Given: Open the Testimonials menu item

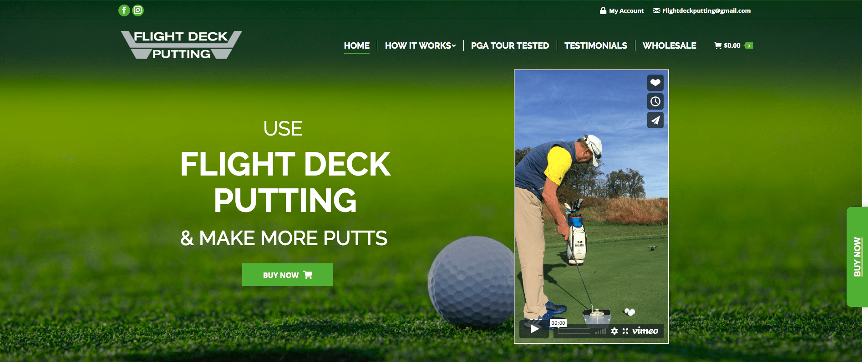Looking at the screenshot, I should [x=596, y=45].
